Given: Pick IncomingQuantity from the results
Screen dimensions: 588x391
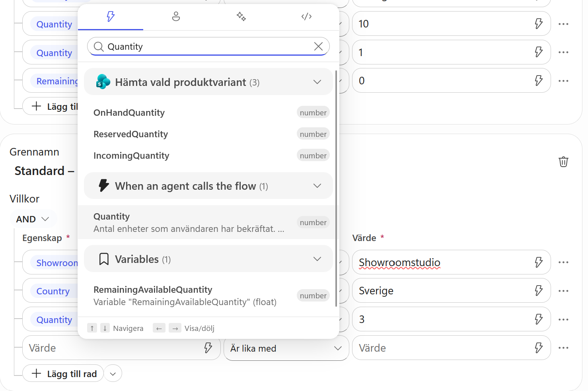Looking at the screenshot, I should (208, 156).
